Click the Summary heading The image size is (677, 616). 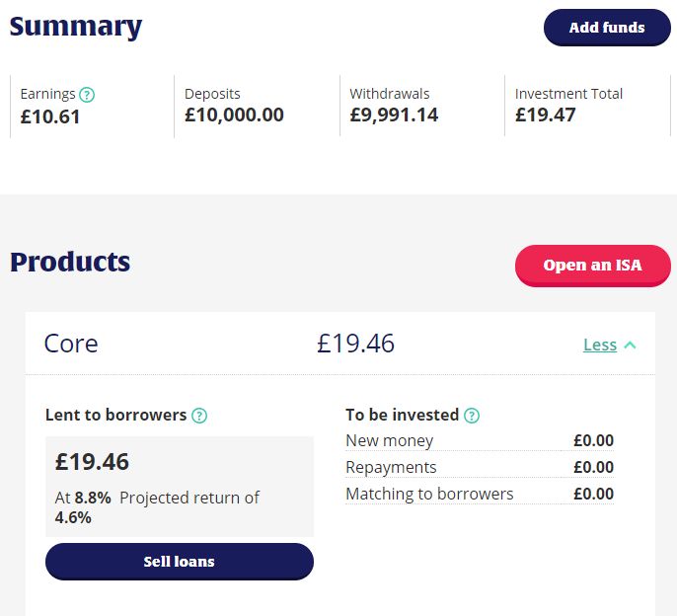click(x=76, y=27)
